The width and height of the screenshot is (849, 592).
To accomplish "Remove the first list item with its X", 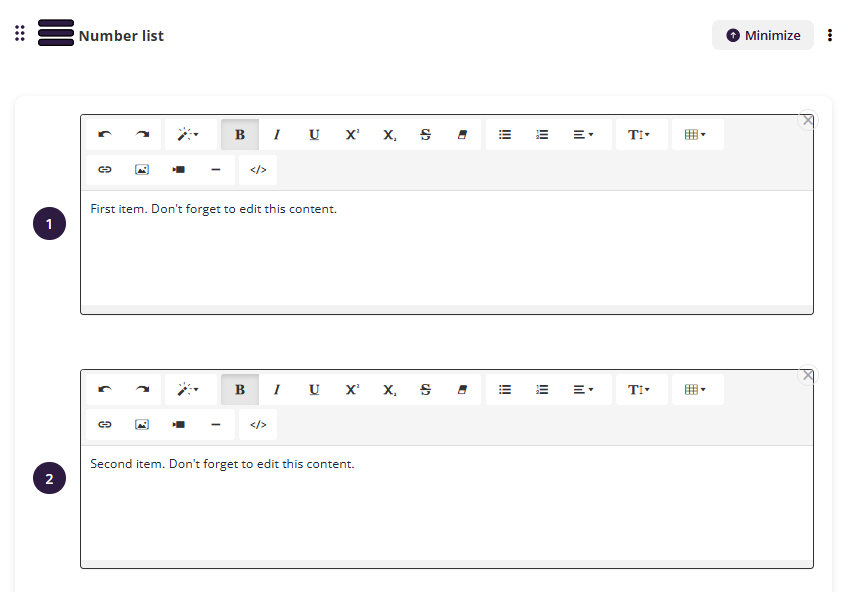I will click(x=808, y=120).
